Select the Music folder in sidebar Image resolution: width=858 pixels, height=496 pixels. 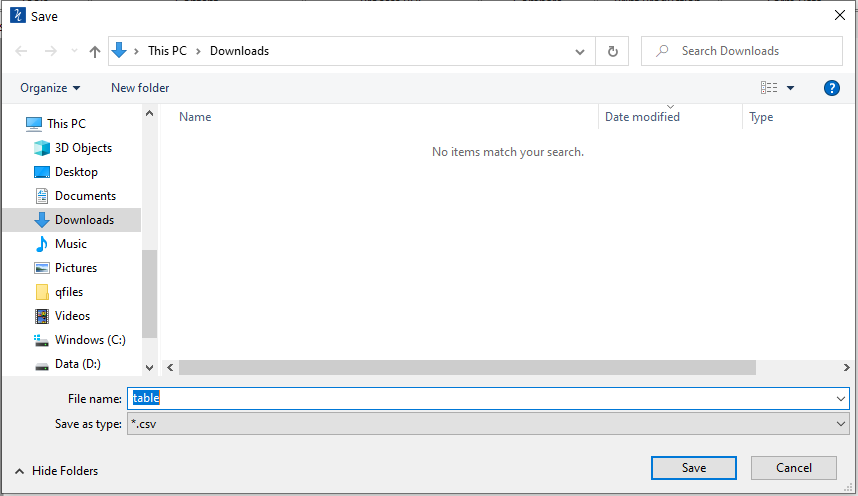(x=71, y=244)
